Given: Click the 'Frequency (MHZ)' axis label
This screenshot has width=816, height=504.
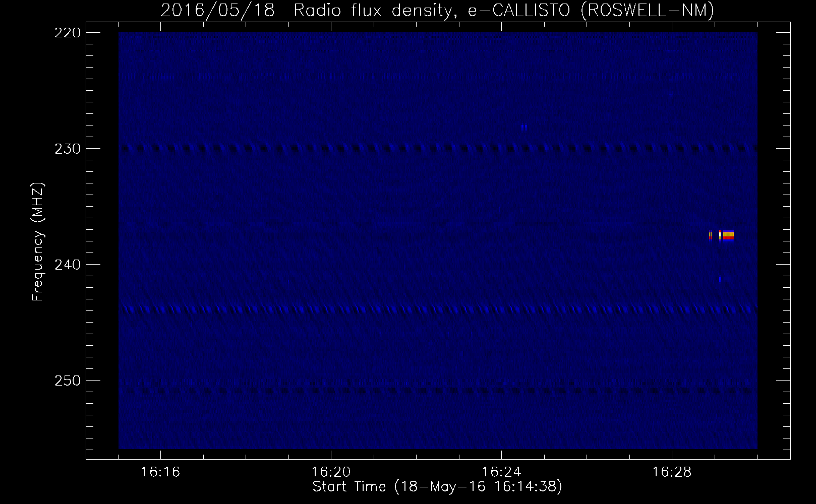Looking at the screenshot, I should (x=38, y=242).
